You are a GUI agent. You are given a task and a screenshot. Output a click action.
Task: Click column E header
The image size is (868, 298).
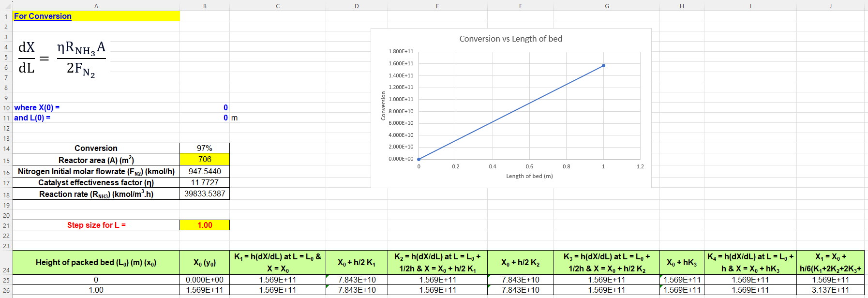click(x=437, y=6)
